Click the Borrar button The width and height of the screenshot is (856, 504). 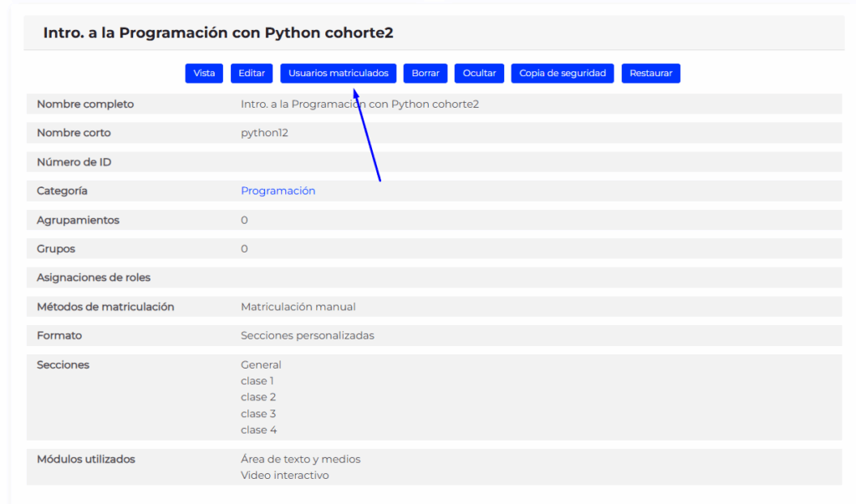(x=425, y=74)
